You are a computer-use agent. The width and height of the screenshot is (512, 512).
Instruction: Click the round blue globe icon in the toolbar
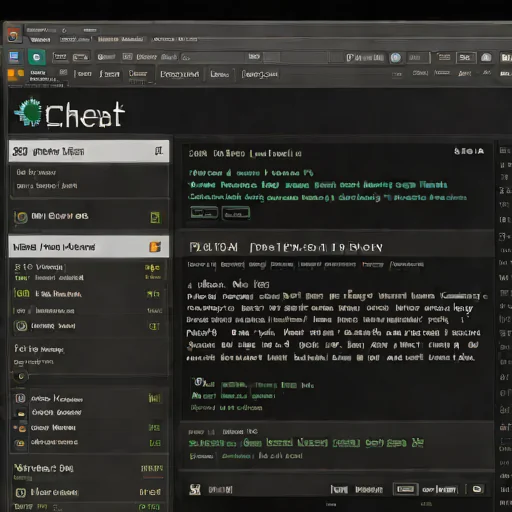pos(396,58)
